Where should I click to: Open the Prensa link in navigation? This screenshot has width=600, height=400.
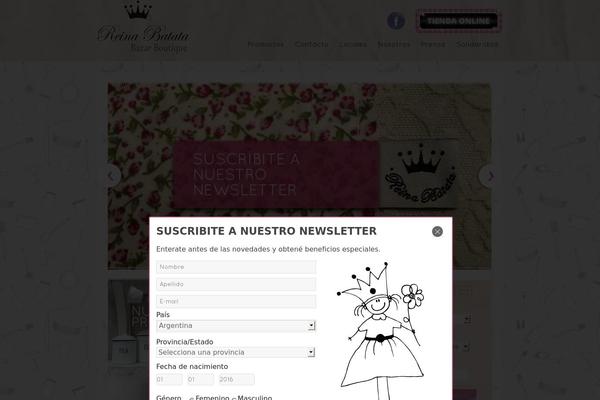[433, 44]
